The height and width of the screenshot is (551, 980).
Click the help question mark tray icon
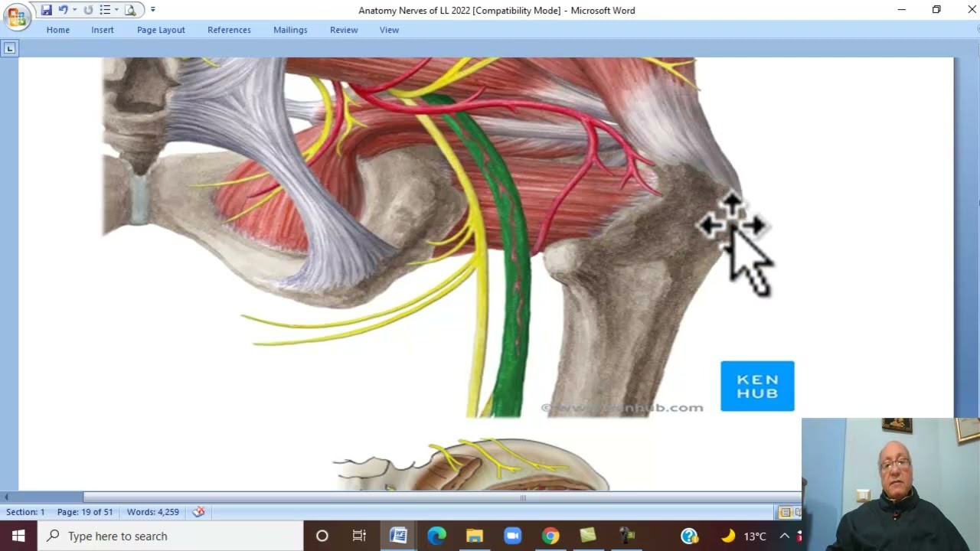tap(689, 536)
